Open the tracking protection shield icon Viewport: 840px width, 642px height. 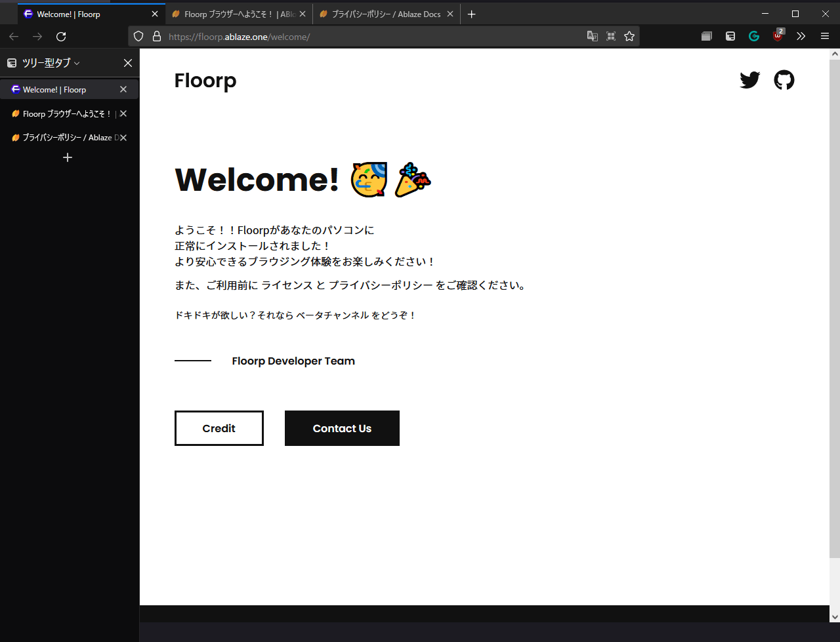138,37
